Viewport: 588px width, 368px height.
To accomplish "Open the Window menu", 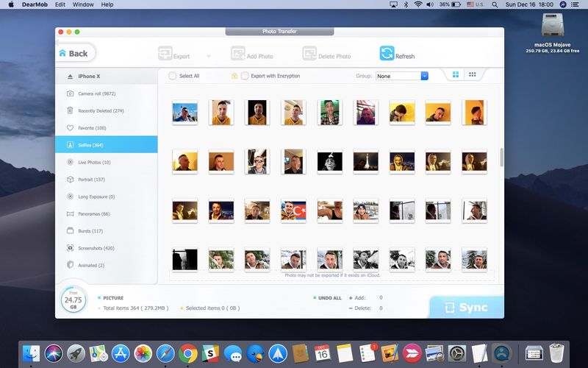I will [83, 4].
